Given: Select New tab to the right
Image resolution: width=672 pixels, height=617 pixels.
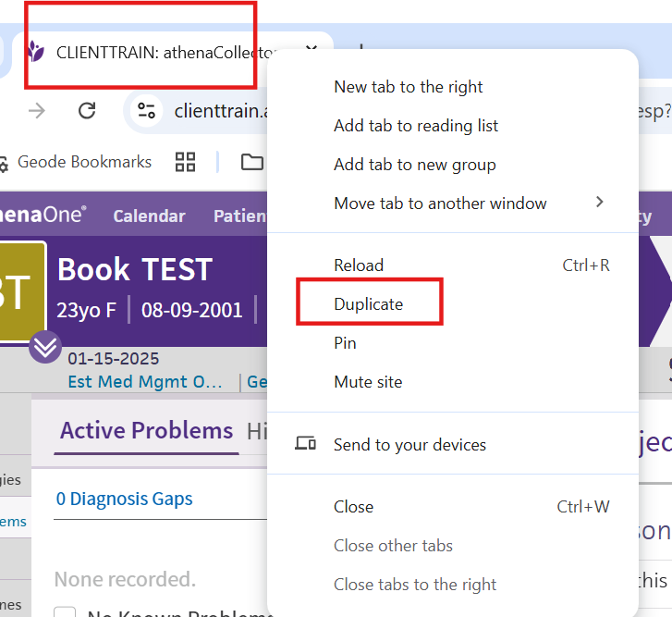Looking at the screenshot, I should click(x=453, y=87).
